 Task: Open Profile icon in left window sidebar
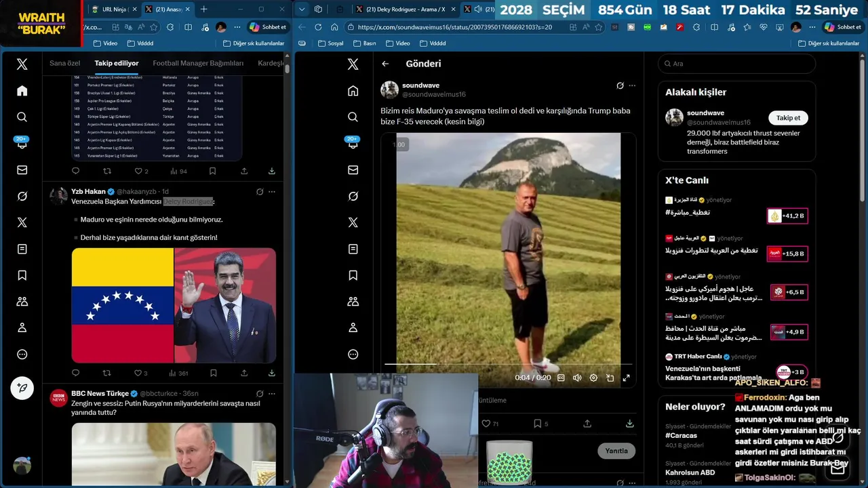(22, 328)
